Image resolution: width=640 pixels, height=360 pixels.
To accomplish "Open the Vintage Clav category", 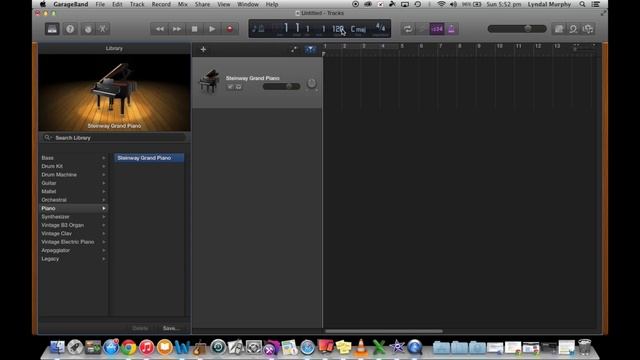I will pyautogui.click(x=73, y=233).
